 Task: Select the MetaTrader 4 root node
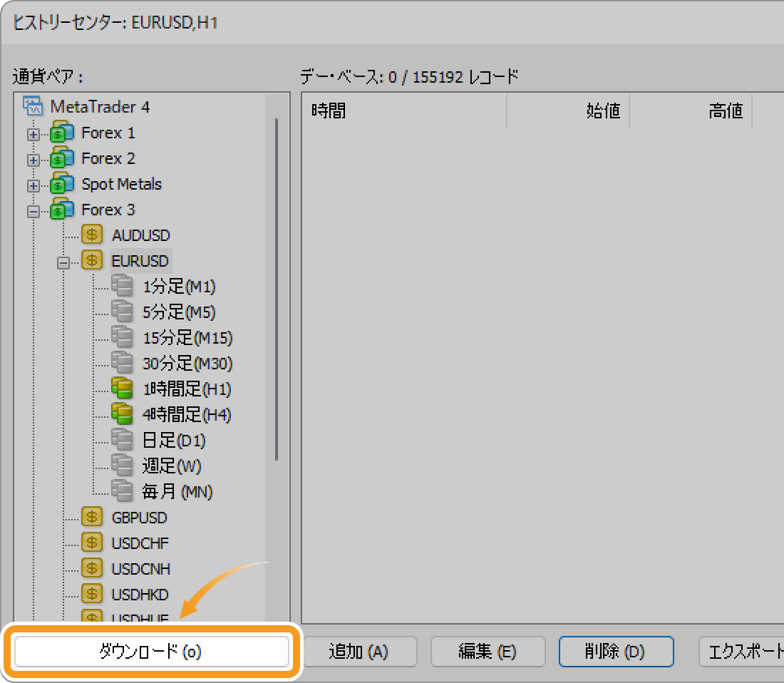pos(100,107)
